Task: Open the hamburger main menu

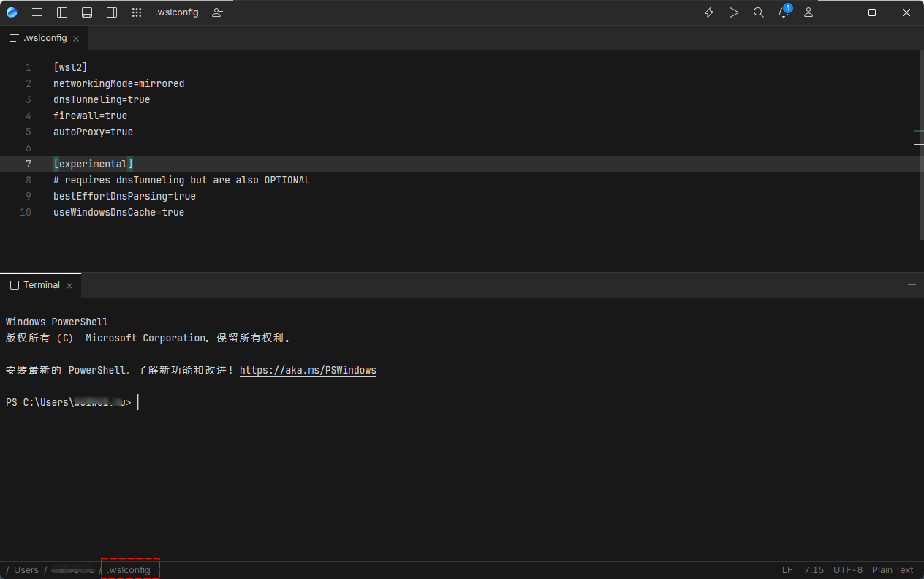Action: [37, 12]
